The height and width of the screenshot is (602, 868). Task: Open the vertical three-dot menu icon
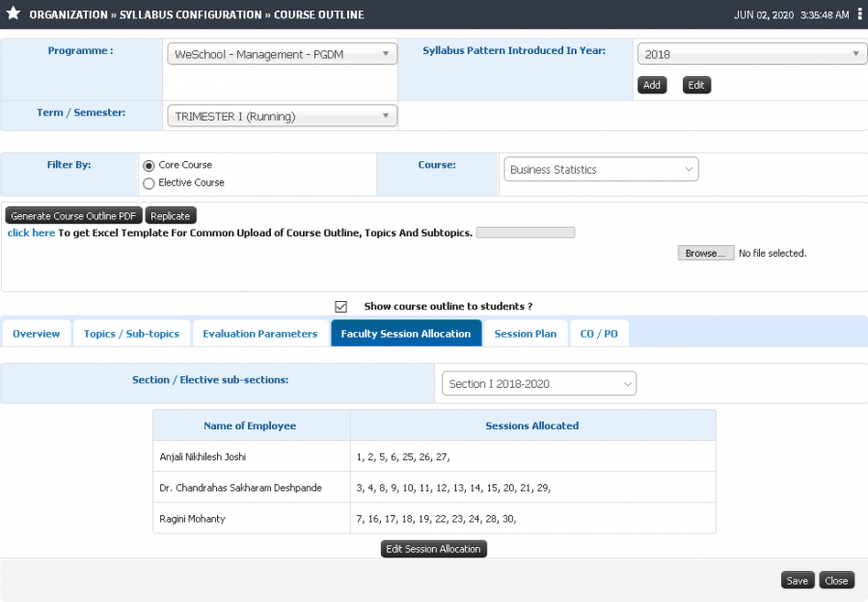[x=859, y=14]
